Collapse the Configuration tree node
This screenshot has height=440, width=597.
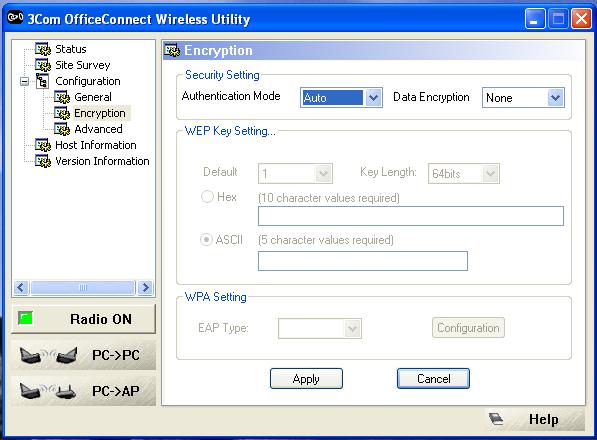click(24, 81)
